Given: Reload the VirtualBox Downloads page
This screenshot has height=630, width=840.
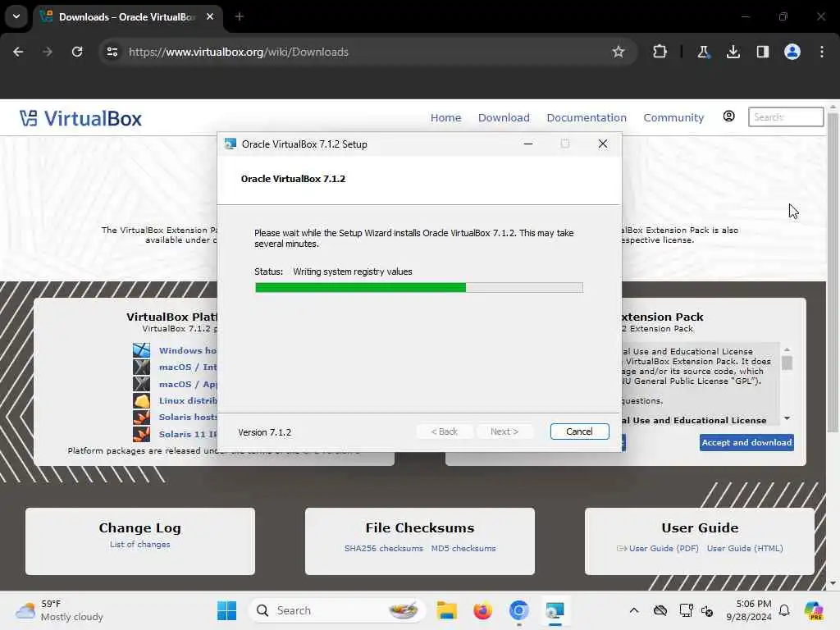Looking at the screenshot, I should (77, 52).
